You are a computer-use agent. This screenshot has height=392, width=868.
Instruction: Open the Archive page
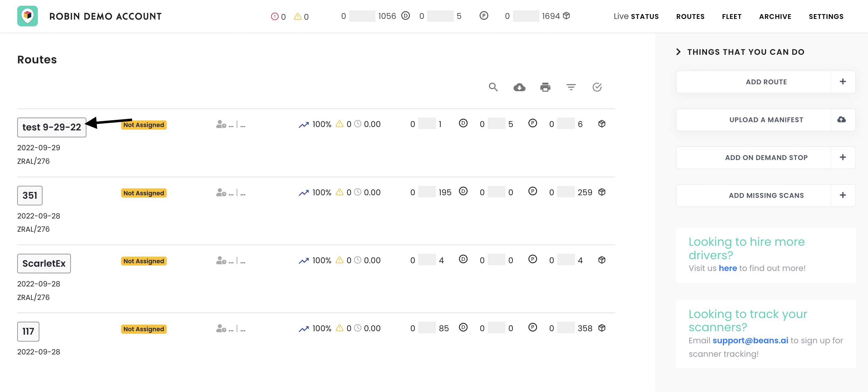775,17
